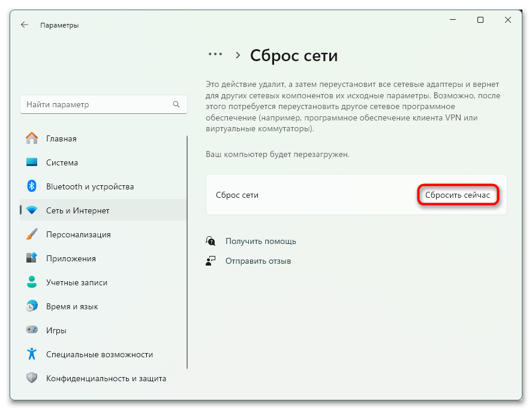Image resolution: width=532 pixels, height=410 pixels.
Task: Click 'Ваш компьютер будет перезагружен.' text
Action: tap(278, 154)
